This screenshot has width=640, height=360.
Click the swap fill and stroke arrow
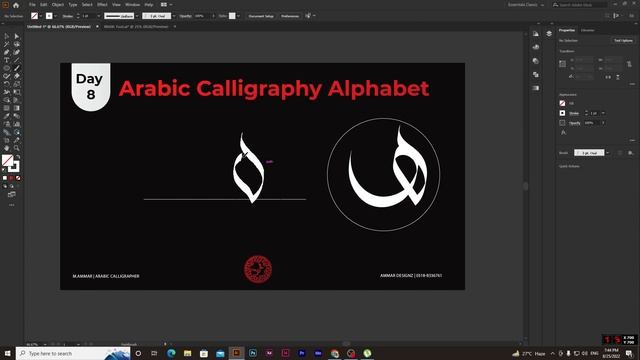click(18, 157)
